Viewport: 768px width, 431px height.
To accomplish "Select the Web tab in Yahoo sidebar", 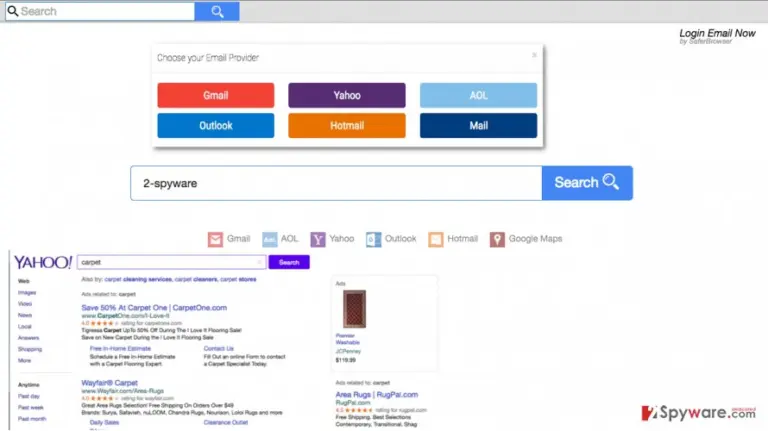I will pos(24,281).
